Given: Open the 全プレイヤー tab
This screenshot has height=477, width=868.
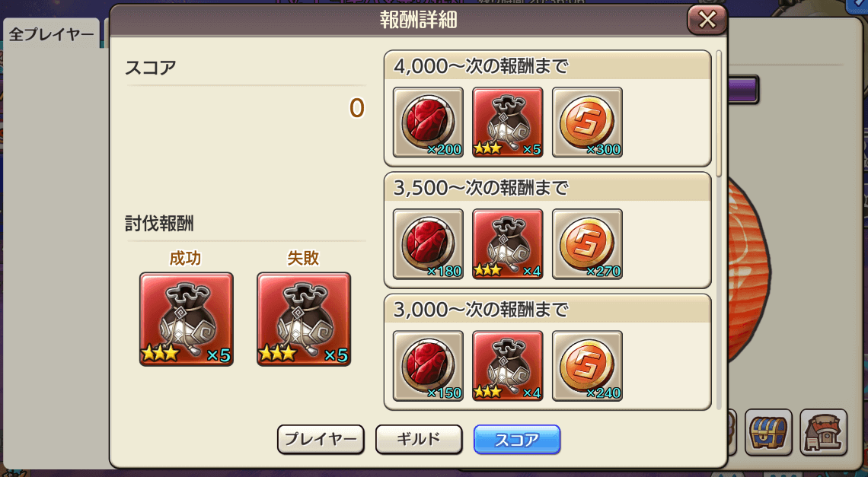Looking at the screenshot, I should coord(52,33).
